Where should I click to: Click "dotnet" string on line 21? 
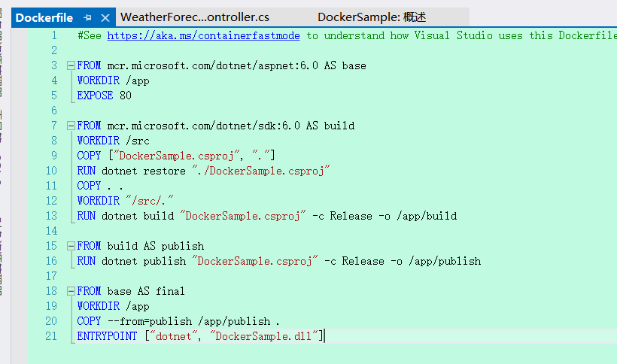coord(174,336)
